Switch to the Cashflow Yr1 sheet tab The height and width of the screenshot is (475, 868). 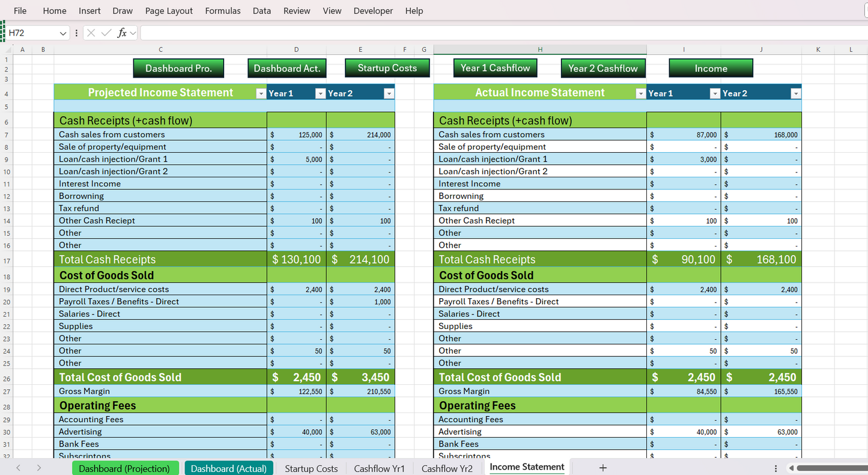[x=379, y=468]
